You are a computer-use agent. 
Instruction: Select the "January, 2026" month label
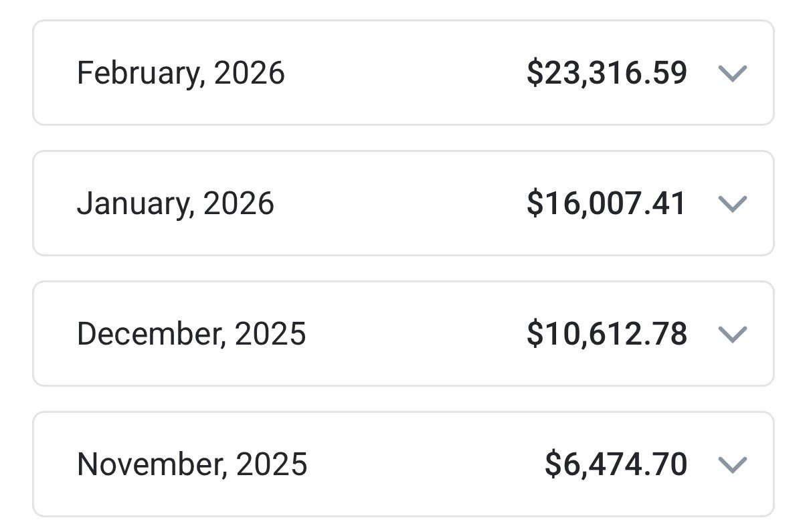pyautogui.click(x=175, y=203)
